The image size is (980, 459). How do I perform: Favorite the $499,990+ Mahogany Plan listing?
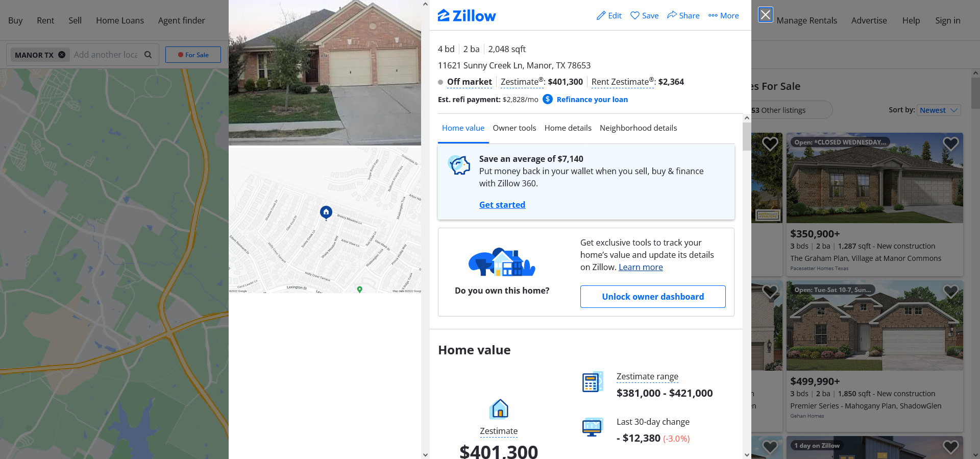[x=950, y=292]
